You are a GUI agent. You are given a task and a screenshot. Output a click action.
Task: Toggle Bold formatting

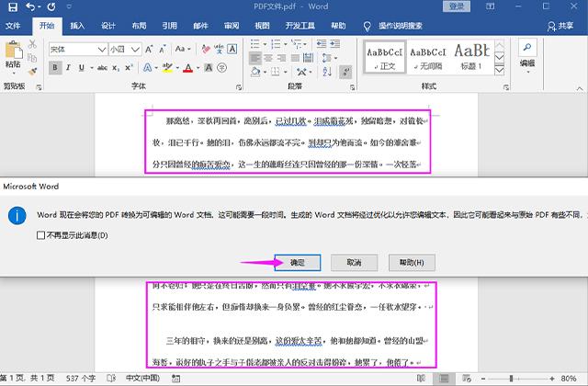click(55, 68)
